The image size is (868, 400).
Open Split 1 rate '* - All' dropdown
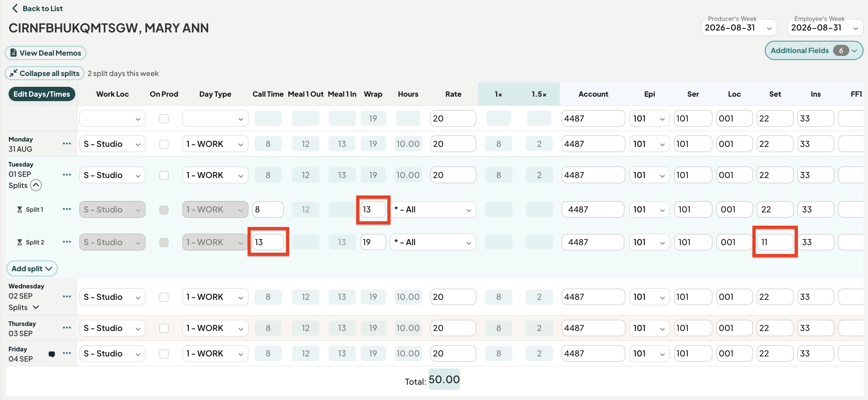coord(433,210)
